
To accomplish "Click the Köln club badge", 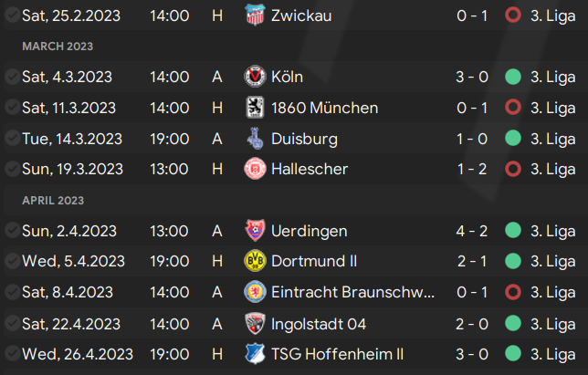I will click(255, 77).
